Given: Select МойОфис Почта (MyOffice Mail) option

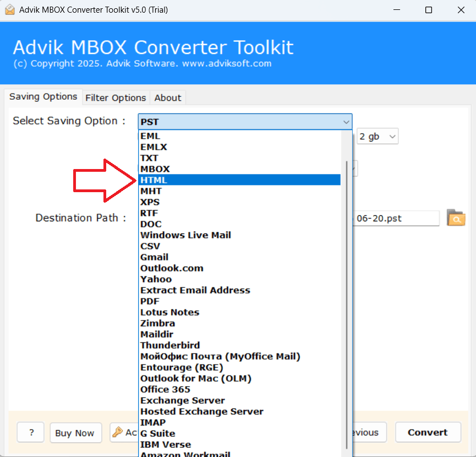Looking at the screenshot, I should click(239, 356).
